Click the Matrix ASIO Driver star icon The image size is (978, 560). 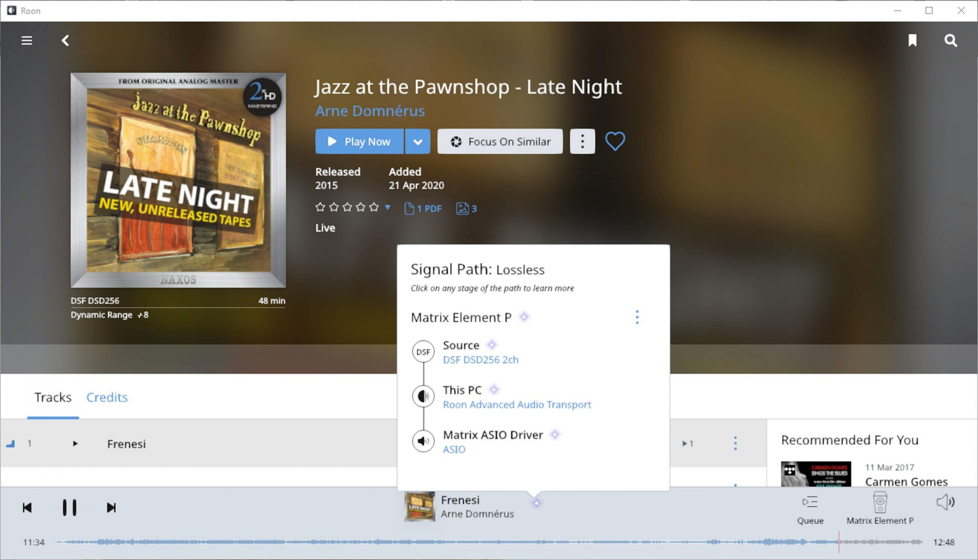pos(555,434)
